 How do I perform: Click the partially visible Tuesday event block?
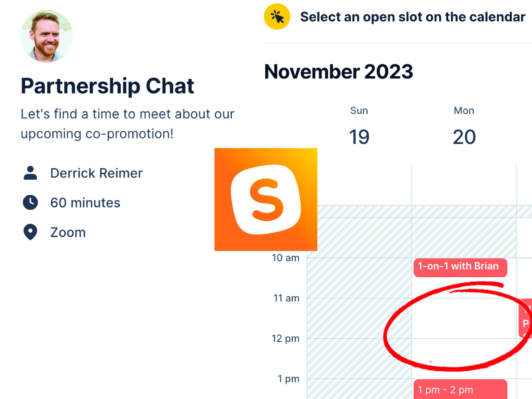525,318
